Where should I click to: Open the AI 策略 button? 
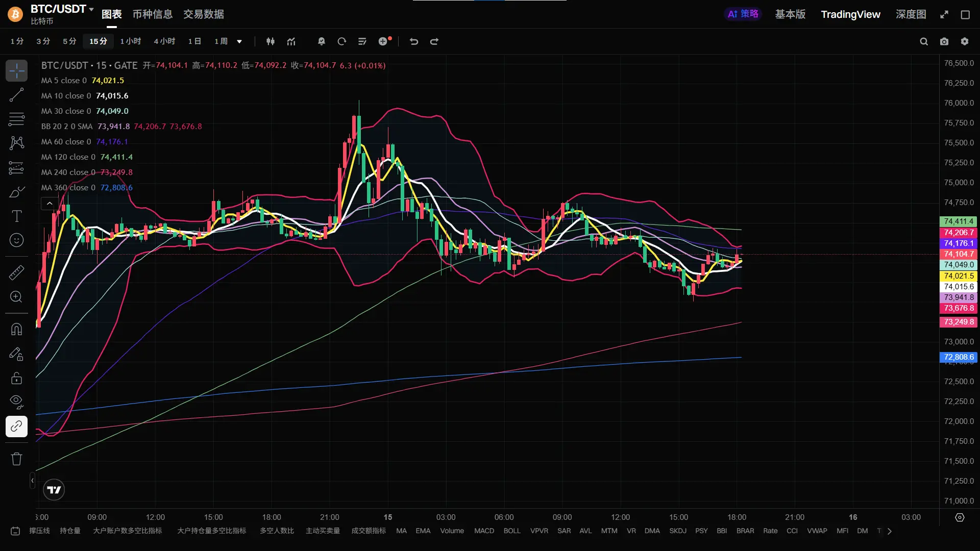pyautogui.click(x=743, y=14)
